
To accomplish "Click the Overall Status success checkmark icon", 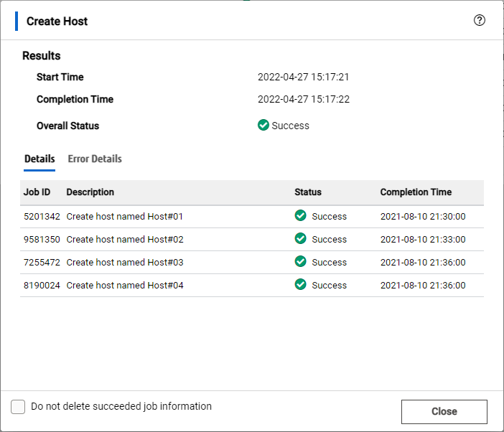I will click(x=263, y=126).
